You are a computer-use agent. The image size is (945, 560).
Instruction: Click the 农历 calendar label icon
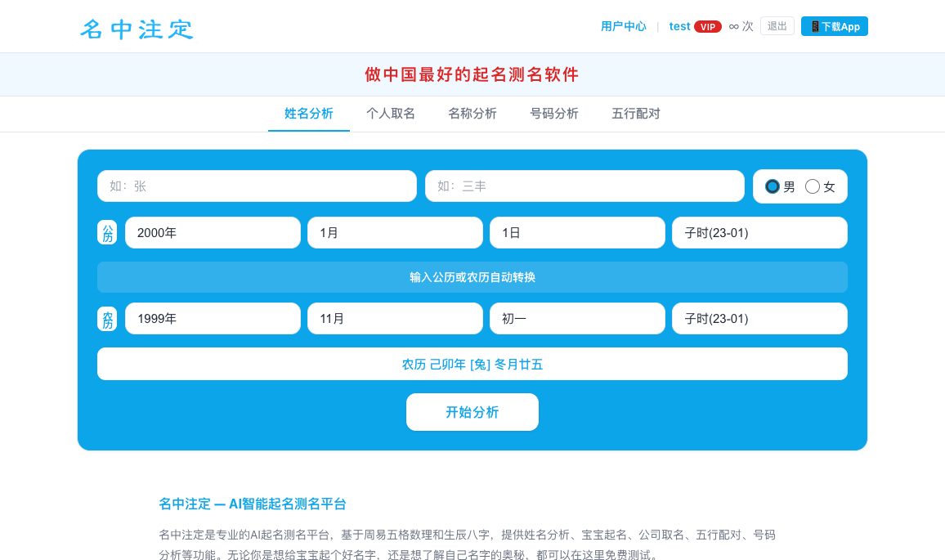coord(107,318)
